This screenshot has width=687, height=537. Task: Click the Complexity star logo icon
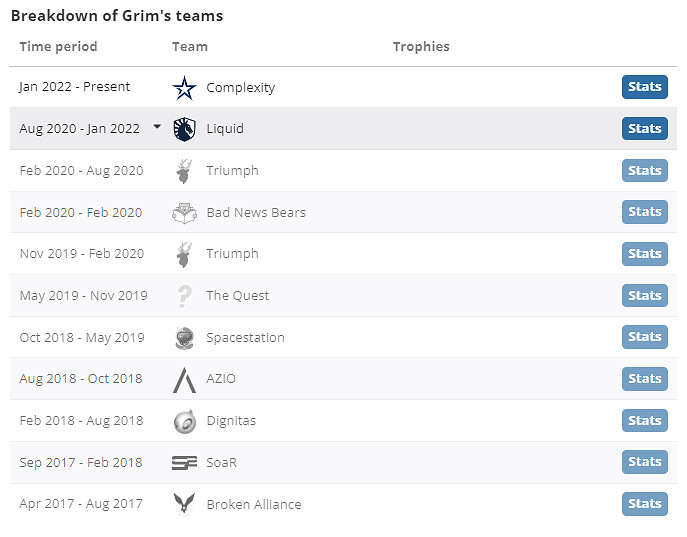point(184,88)
